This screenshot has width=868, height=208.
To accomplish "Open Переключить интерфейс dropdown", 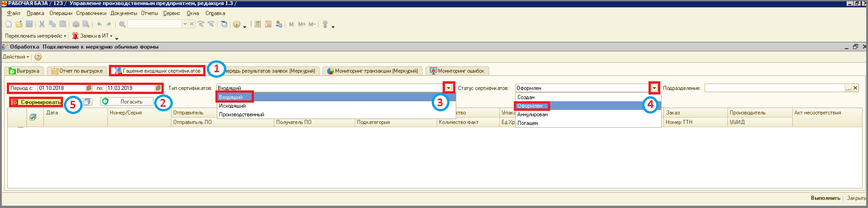I will (35, 36).
